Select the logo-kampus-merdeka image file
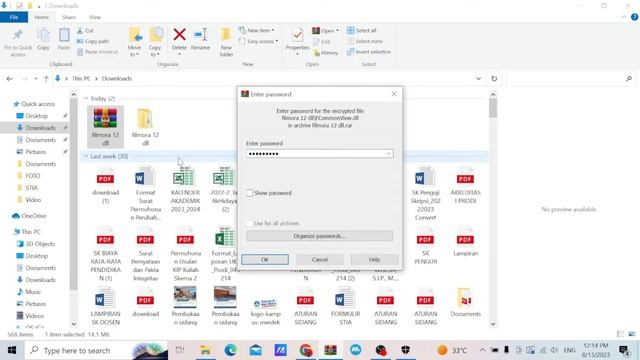The height and width of the screenshot is (360, 640). 265,310
